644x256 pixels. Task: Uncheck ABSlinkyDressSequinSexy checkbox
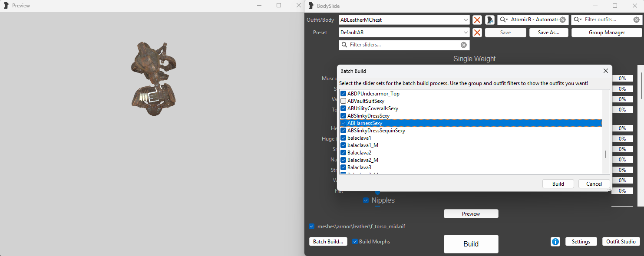coord(343,131)
